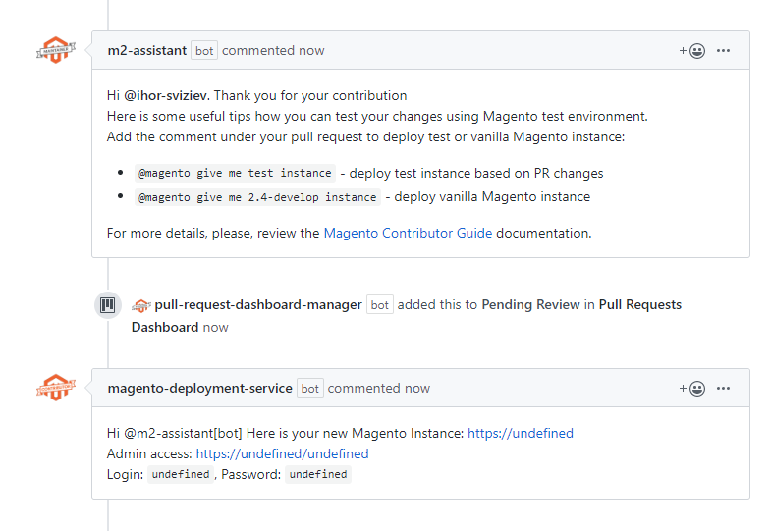This screenshot has width=770, height=532.
Task: Click the project board icon in timeline
Action: 108,305
